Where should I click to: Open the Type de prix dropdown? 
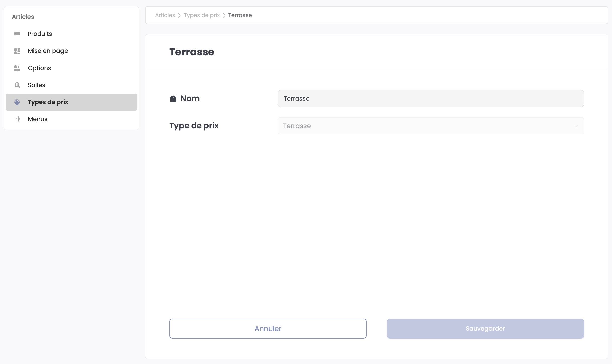pos(431,126)
